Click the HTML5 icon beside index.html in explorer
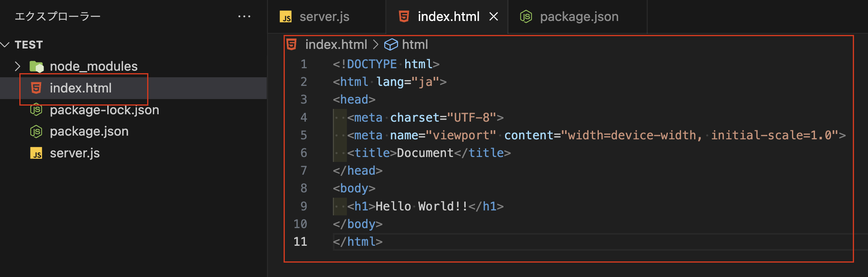Viewport: 868px width, 277px height. [x=36, y=88]
